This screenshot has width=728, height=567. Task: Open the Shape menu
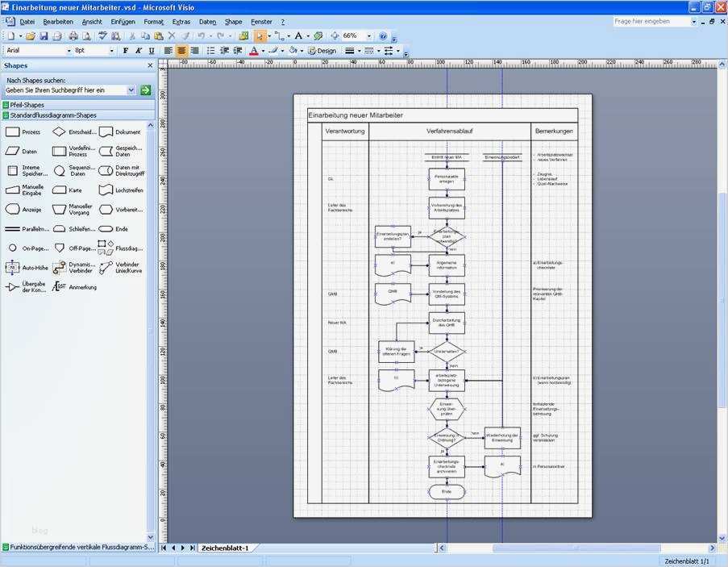(x=233, y=22)
